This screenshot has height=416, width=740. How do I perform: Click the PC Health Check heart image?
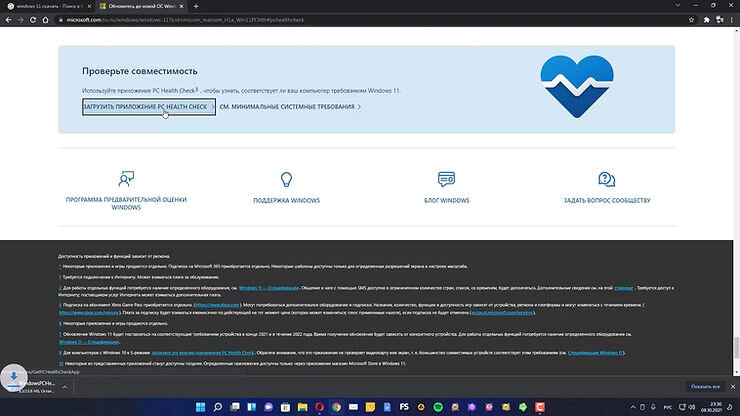point(577,86)
